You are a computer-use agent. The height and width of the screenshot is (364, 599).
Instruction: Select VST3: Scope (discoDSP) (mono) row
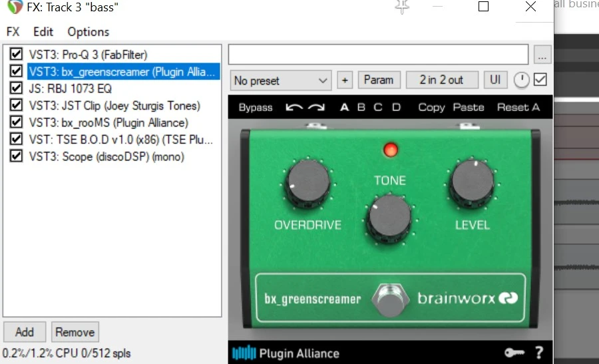[x=106, y=156]
